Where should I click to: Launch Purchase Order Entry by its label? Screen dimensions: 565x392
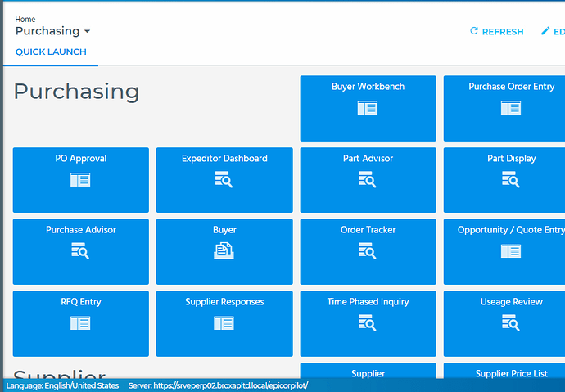click(511, 87)
